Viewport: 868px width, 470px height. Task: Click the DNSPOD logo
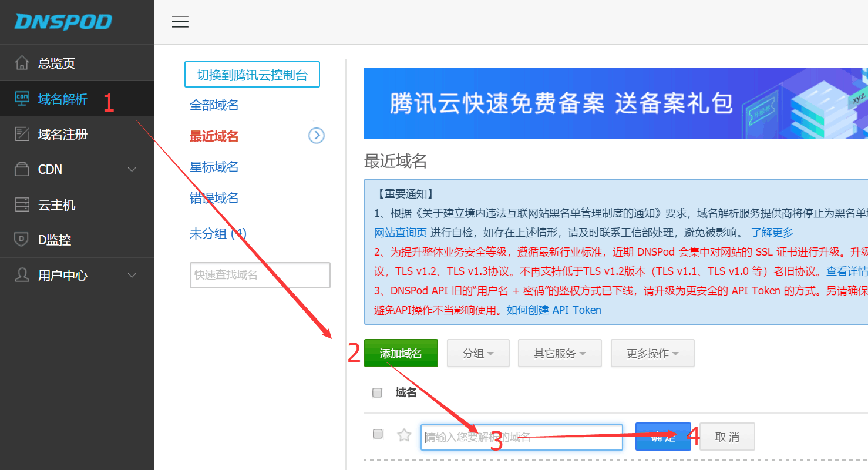tap(63, 22)
